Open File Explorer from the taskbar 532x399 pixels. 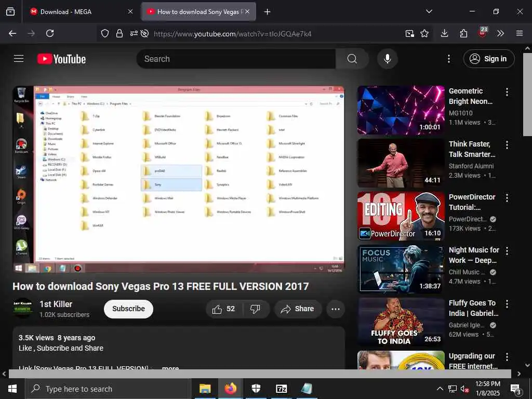pos(205,389)
